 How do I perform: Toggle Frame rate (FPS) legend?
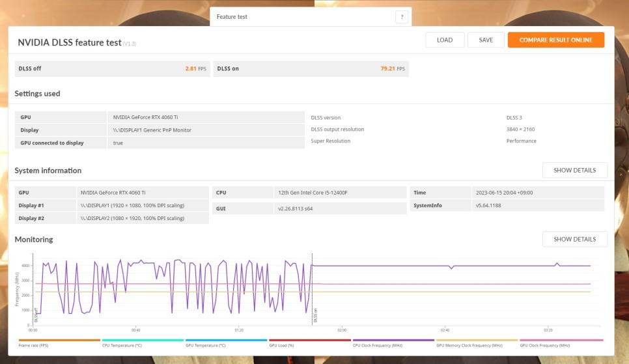coord(59,343)
